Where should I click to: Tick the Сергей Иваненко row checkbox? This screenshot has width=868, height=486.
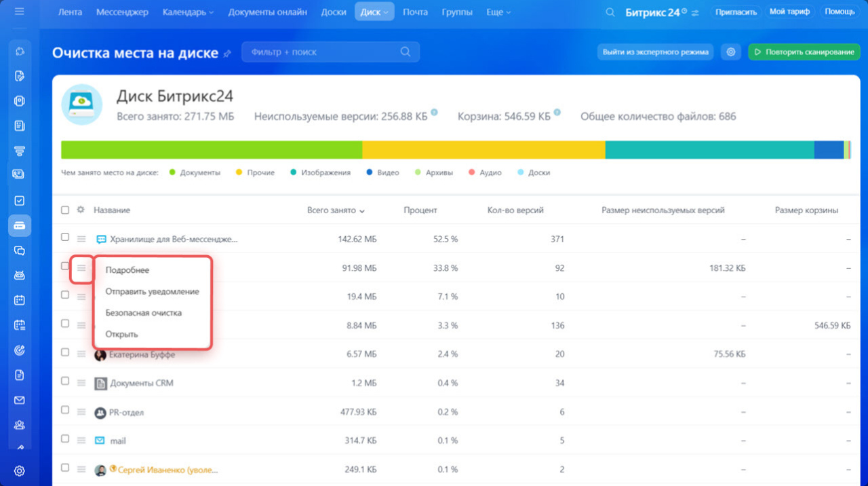[65, 468]
